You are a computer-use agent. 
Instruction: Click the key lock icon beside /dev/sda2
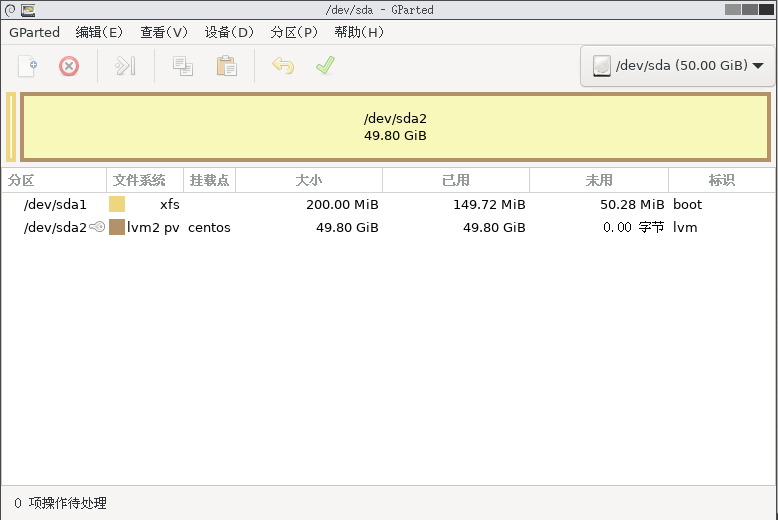(97, 227)
